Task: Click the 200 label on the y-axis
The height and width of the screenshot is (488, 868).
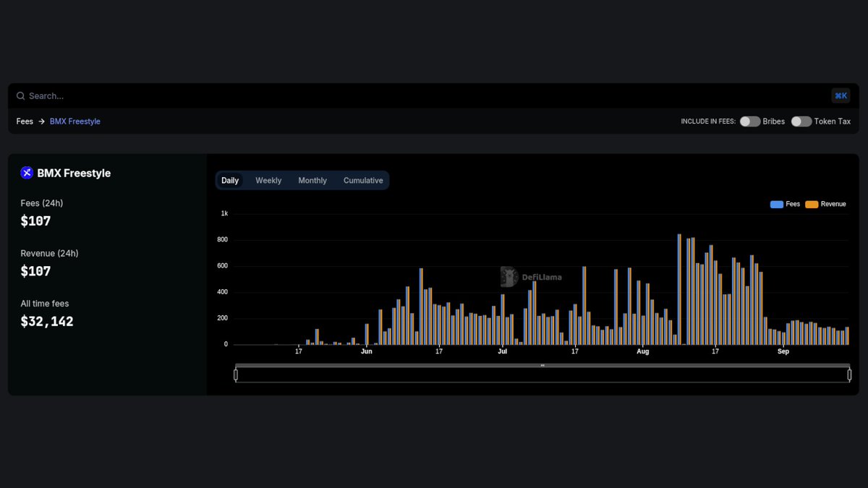Action: pos(223,318)
